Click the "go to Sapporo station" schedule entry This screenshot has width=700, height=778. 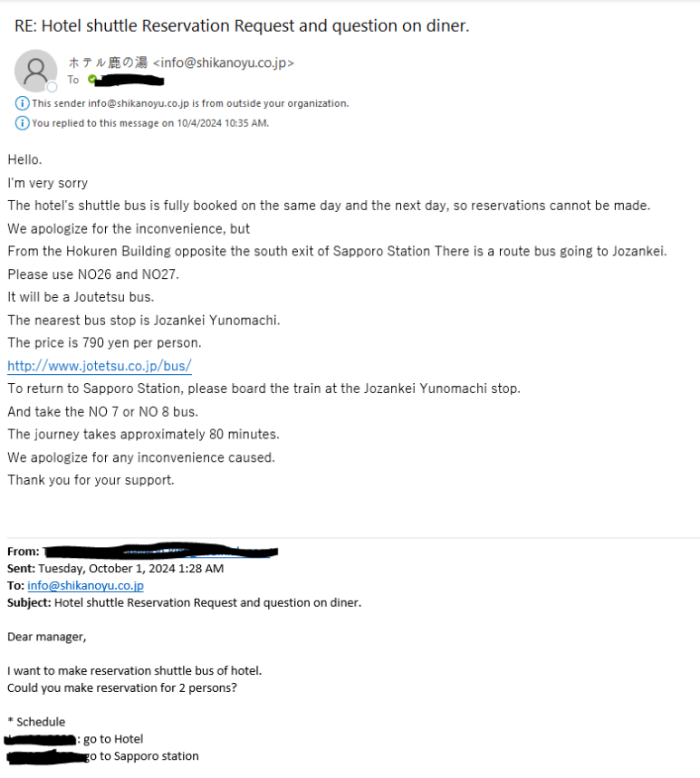(x=142, y=756)
